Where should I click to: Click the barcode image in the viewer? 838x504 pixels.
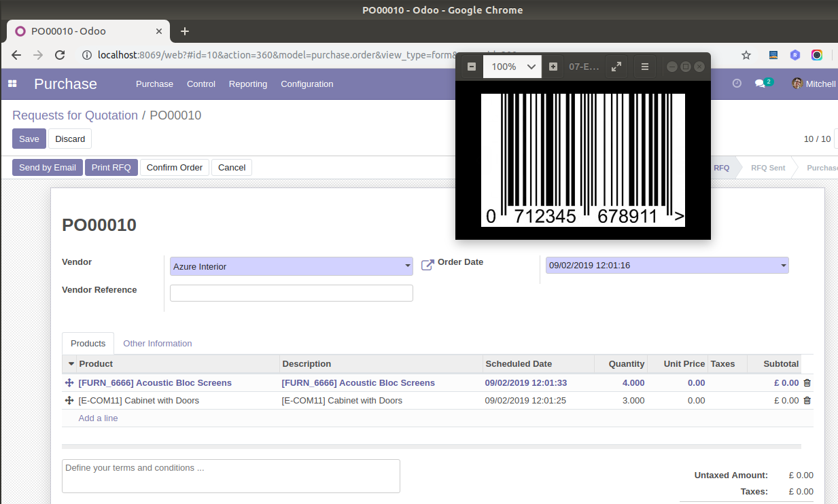point(583,160)
